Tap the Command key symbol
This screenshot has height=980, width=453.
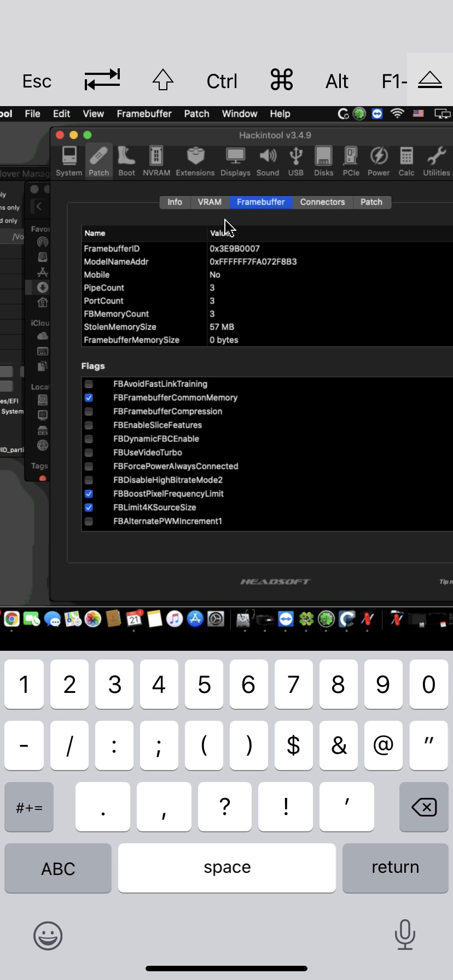[282, 80]
